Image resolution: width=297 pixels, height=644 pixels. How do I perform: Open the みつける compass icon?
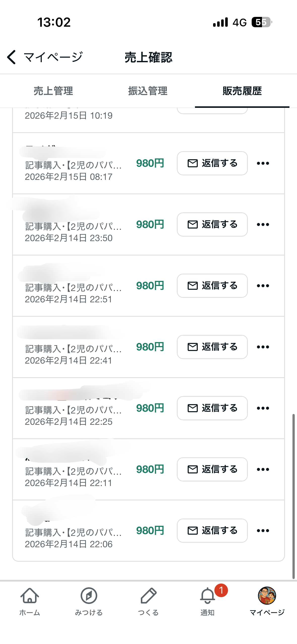pos(89,596)
